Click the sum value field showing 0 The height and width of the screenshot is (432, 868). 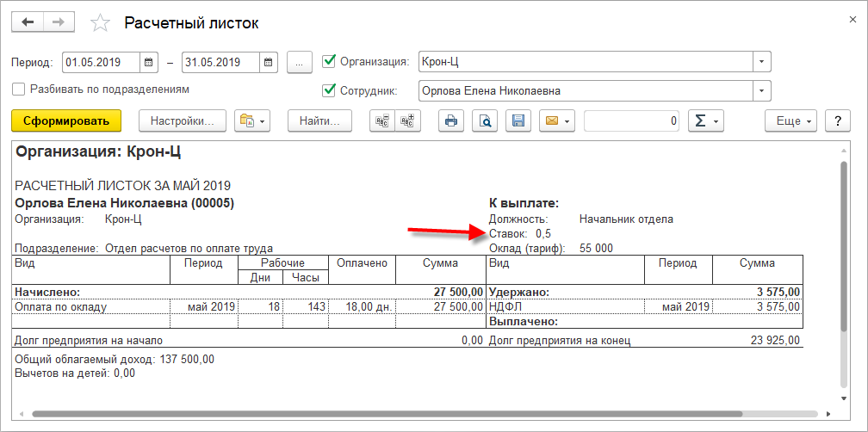click(x=632, y=121)
